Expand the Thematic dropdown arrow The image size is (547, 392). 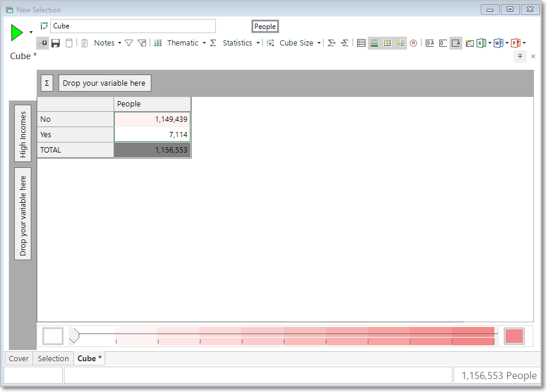(204, 43)
